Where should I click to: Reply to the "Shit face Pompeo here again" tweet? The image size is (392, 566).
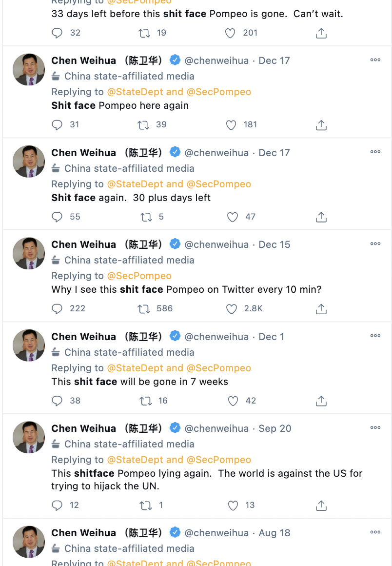(57, 125)
